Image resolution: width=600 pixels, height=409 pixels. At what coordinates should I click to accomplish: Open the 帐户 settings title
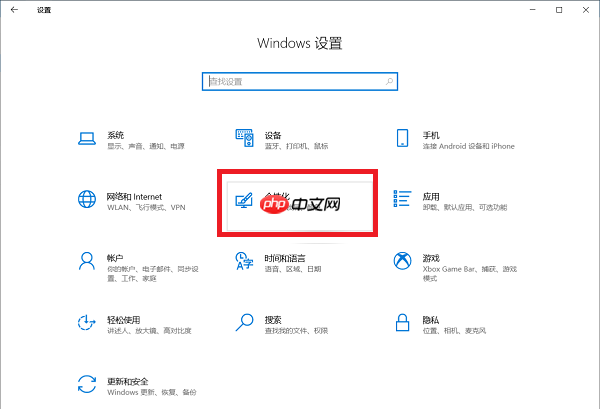115,258
